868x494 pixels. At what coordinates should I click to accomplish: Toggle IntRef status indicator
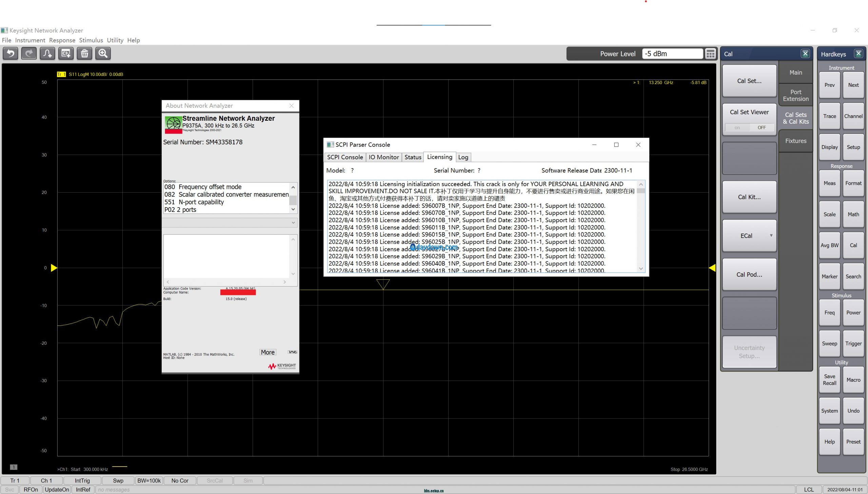coord(83,490)
